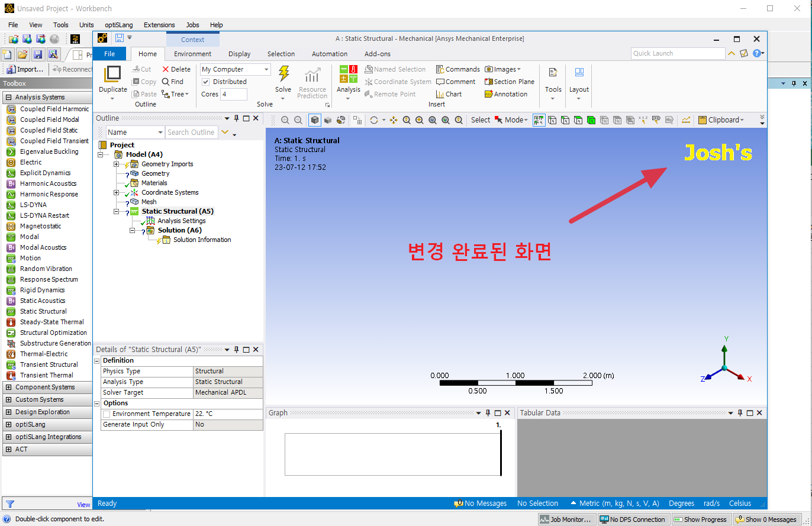Viewport: 812px width, 526px height.
Task: Add a Section Plane
Action: [510, 82]
